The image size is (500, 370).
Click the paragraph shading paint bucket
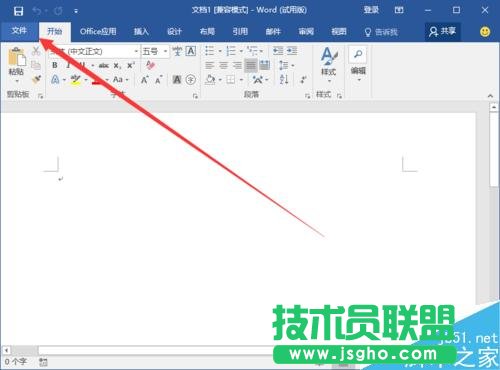210,80
